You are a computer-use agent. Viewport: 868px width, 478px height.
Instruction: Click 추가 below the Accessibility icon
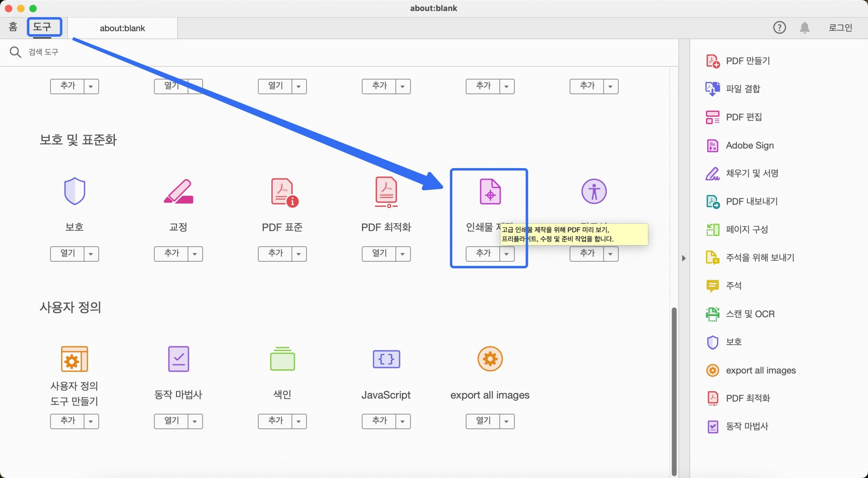coord(587,254)
